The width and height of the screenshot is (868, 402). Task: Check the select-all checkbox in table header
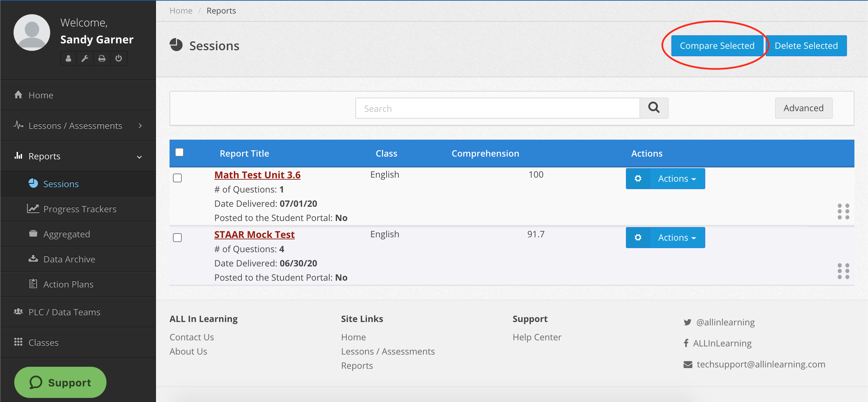tap(179, 152)
